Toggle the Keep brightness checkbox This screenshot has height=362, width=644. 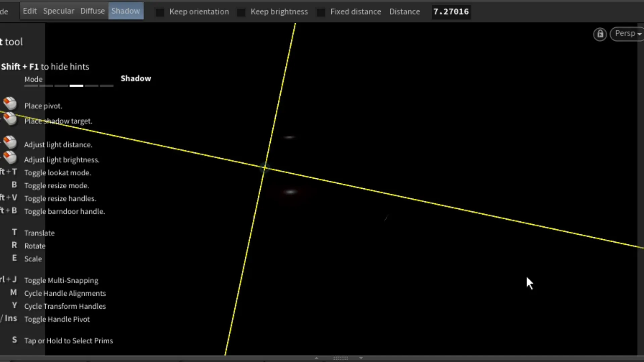pos(241,12)
